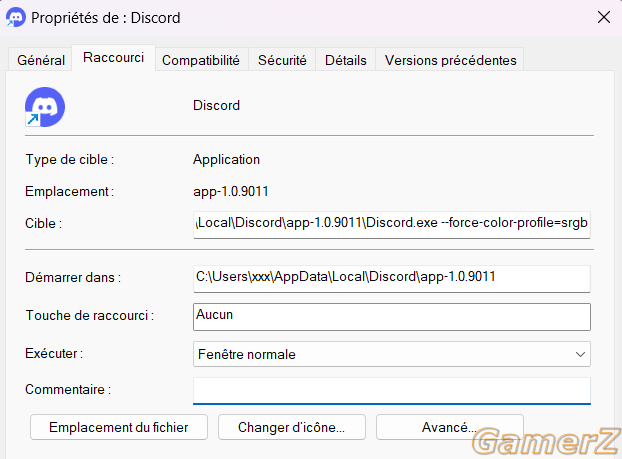This screenshot has width=622, height=459.
Task: Open the Compatibilité tab
Action: pyautogui.click(x=201, y=60)
